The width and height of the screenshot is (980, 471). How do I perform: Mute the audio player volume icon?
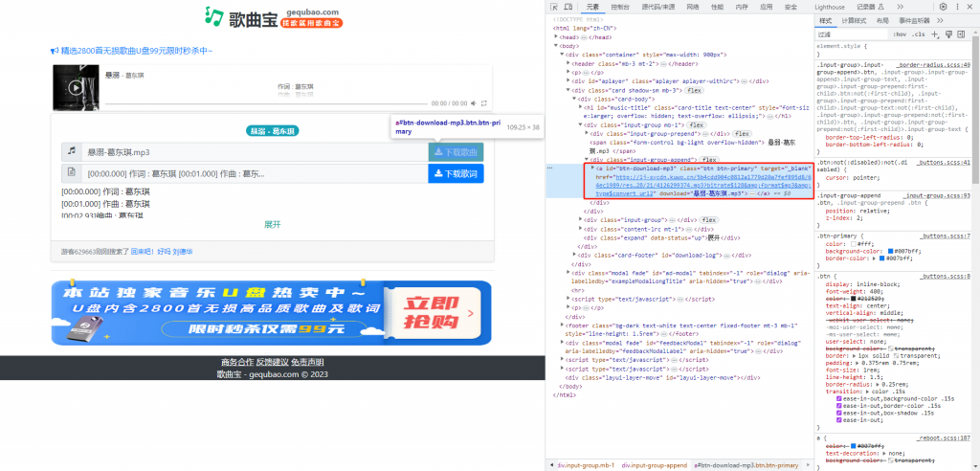coord(473,102)
